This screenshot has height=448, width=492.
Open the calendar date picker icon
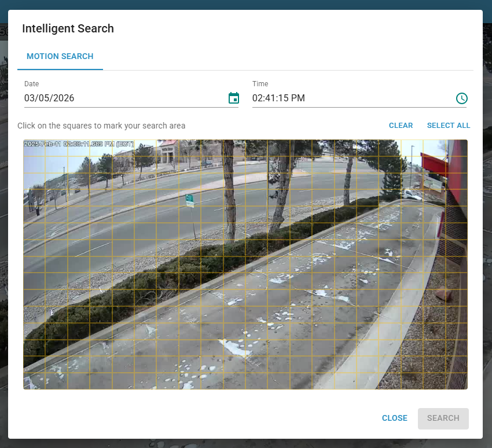pos(234,98)
